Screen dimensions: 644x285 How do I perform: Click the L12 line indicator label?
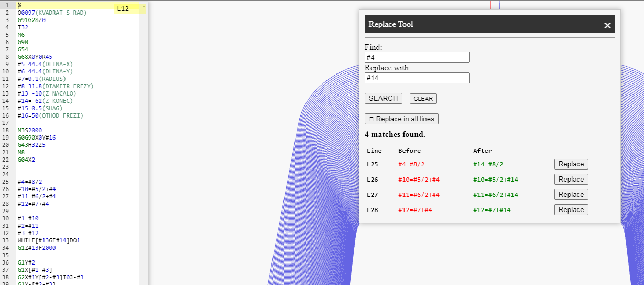(x=123, y=9)
